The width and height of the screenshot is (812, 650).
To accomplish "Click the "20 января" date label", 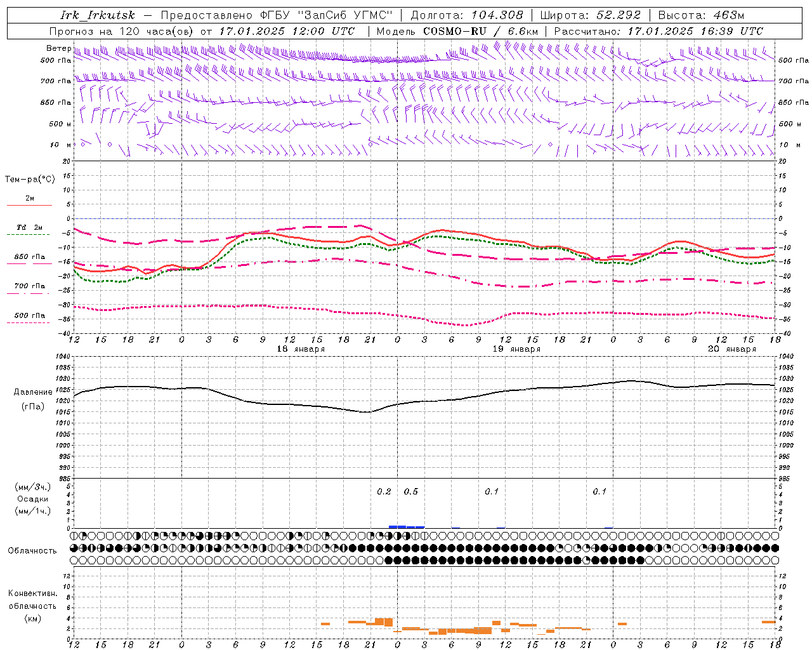I will click(732, 349).
